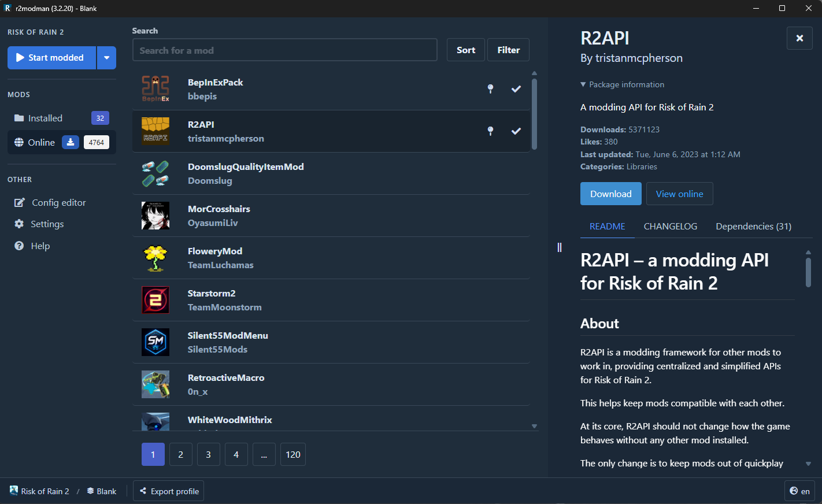Open the Start modded dropdown arrow
Screen dimensions: 822x504
106,58
